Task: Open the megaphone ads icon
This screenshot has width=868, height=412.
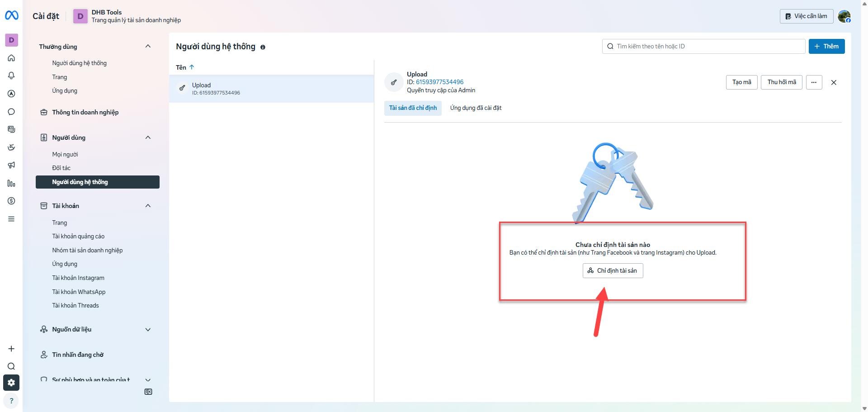Action: (11, 165)
